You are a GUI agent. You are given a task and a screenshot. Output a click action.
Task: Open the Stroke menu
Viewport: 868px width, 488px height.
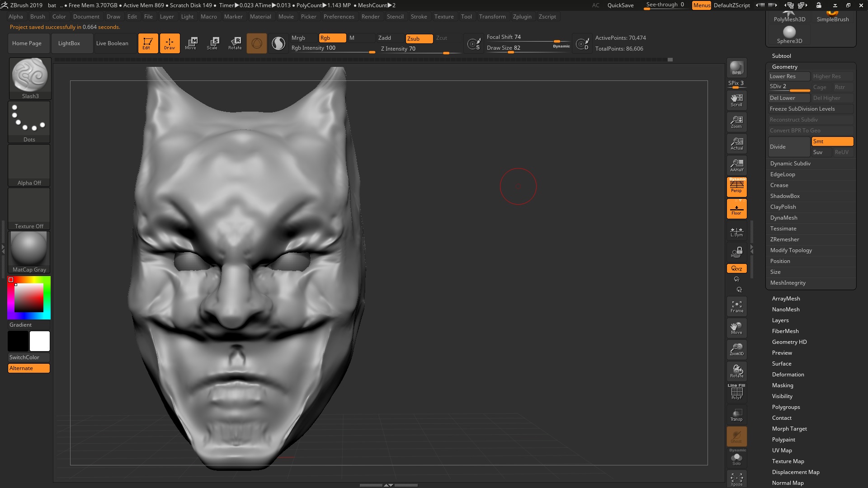coord(419,17)
